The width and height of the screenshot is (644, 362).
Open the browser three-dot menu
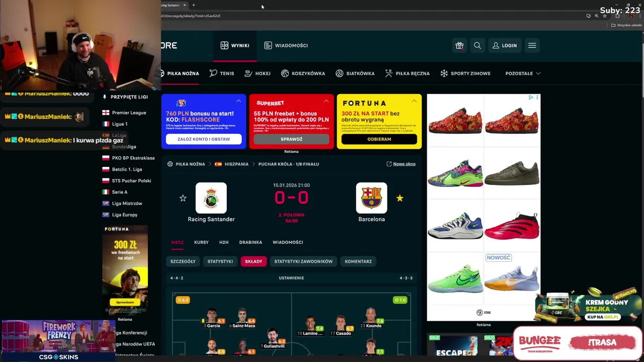pyautogui.click(x=640, y=16)
